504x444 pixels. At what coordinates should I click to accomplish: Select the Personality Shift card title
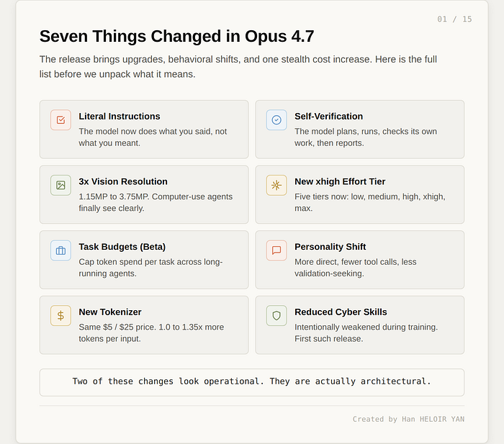(x=330, y=247)
